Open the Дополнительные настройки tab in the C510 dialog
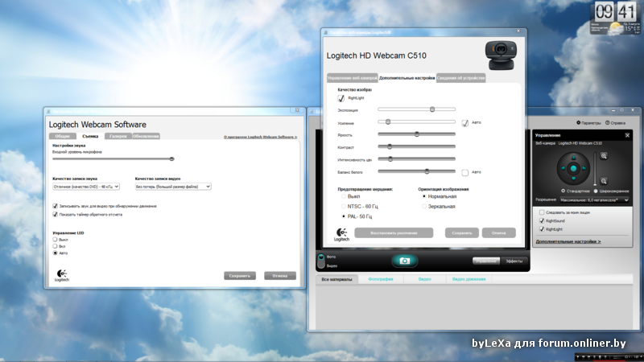Image resolution: width=644 pixels, height=362 pixels. coord(407,78)
